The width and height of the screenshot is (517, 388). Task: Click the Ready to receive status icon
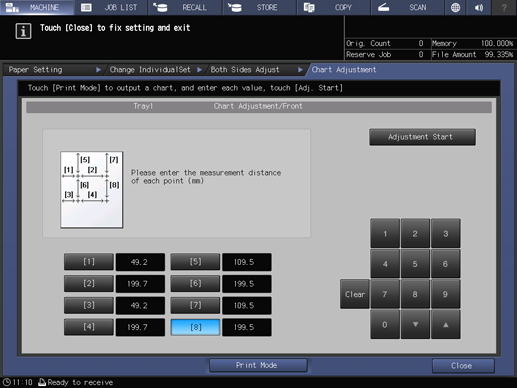[42, 382]
